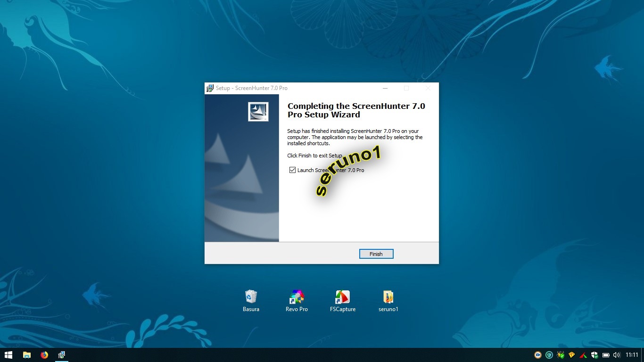This screenshot has width=644, height=362.
Task: Click the 11:11 system clock
Action: 632,355
